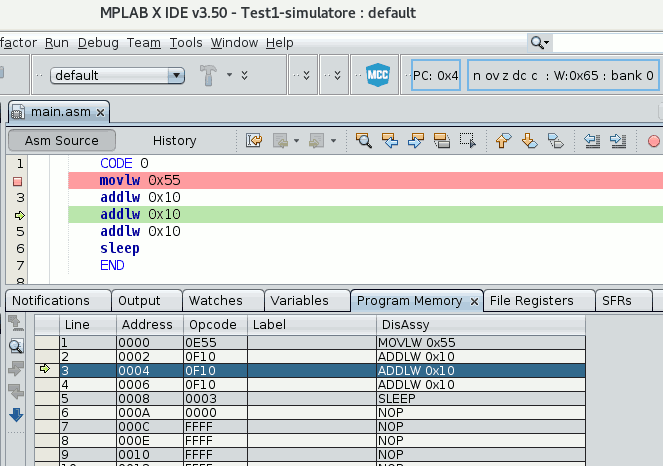The image size is (663, 466).
Task: Toggle the Asm Source view button
Action: [x=62, y=141]
